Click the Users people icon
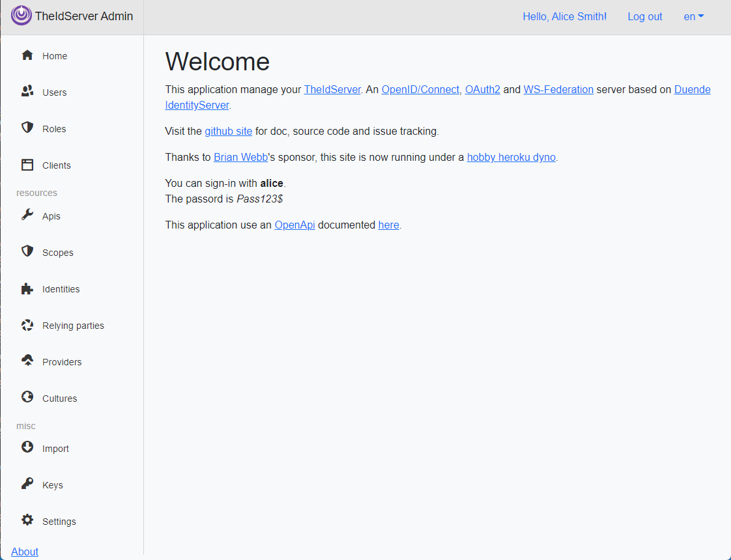The width and height of the screenshot is (731, 560). pos(27,91)
